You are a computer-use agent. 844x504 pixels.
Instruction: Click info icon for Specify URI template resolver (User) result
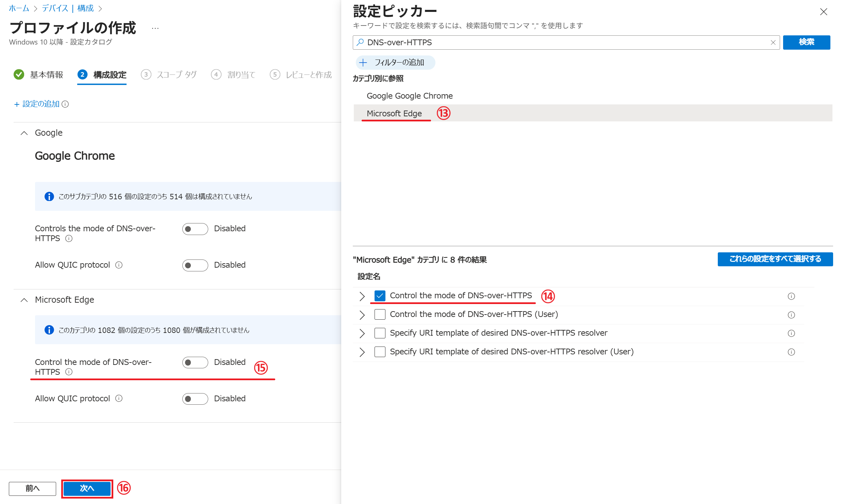tap(791, 352)
